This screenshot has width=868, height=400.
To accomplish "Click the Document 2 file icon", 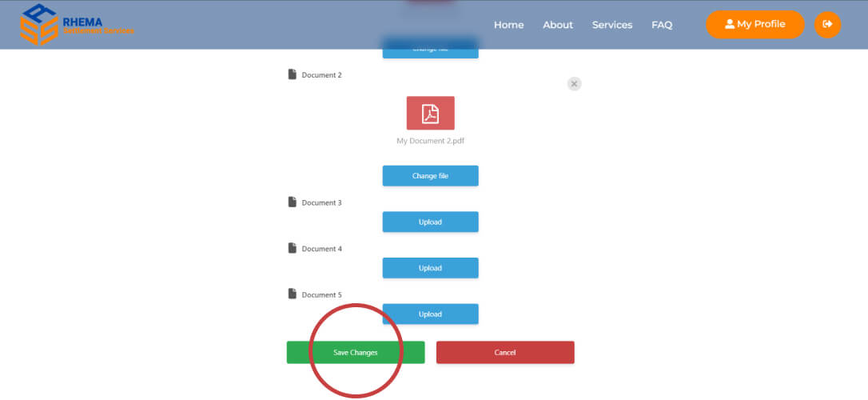I will [292, 74].
